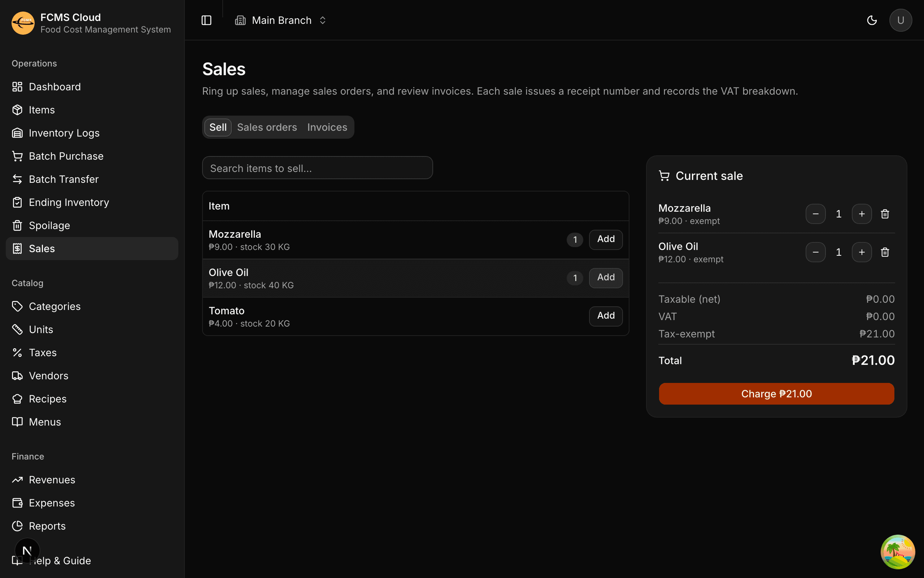Click the Item column header

pos(219,206)
